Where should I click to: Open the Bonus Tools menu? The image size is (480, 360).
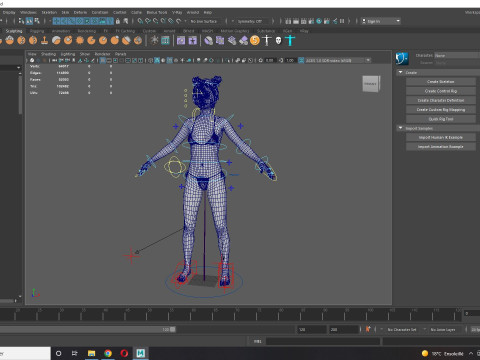click(157, 12)
